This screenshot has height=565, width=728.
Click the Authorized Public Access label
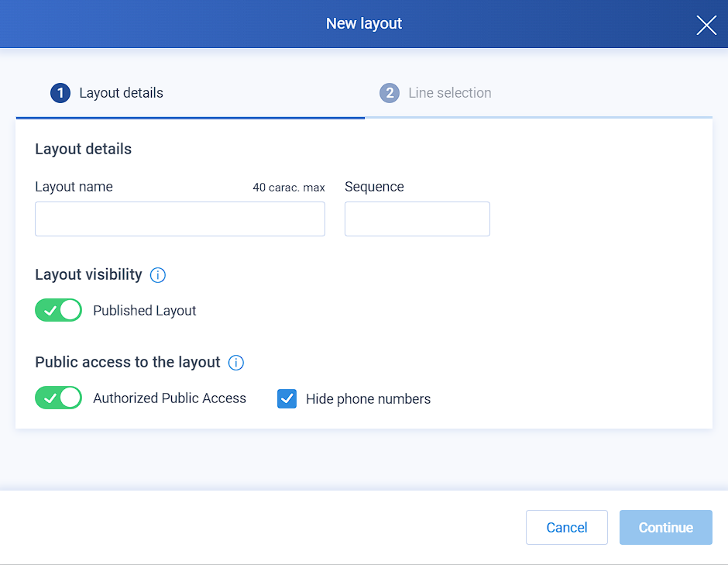coord(170,398)
